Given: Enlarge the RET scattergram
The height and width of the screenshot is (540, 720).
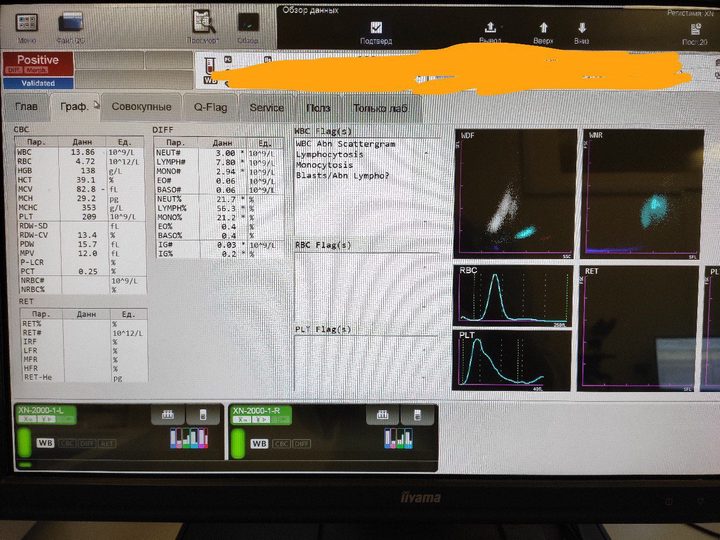Looking at the screenshot, I should (x=638, y=328).
